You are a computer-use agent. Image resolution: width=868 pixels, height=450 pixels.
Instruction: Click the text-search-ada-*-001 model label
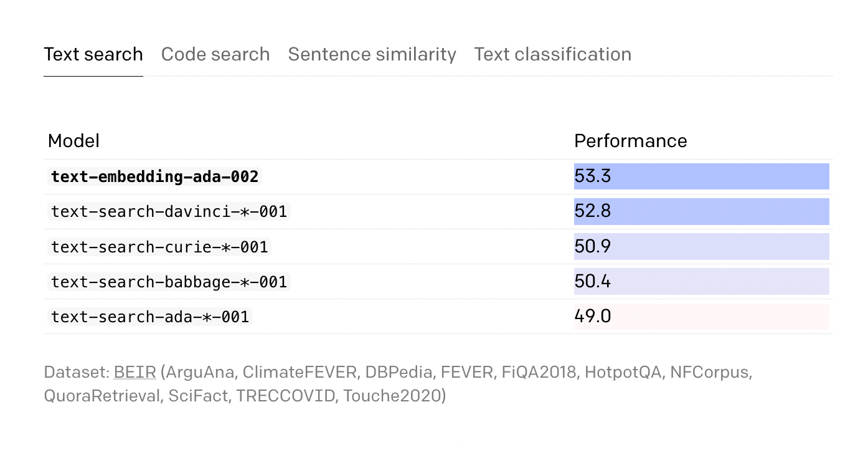click(x=150, y=316)
